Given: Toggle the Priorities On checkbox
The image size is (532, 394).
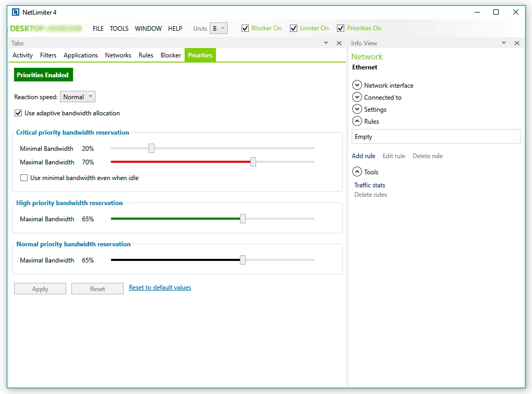Looking at the screenshot, I should coord(340,28).
